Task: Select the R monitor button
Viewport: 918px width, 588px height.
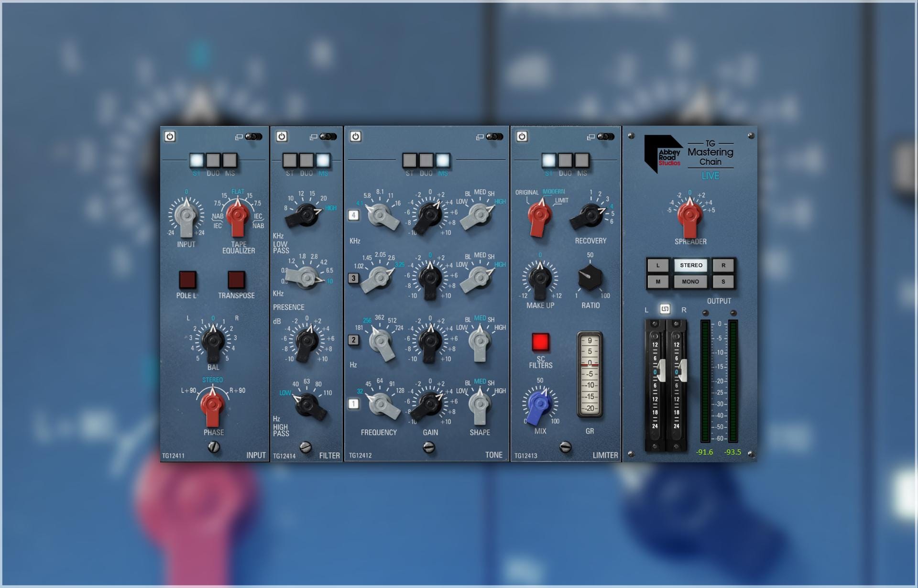Action: tap(723, 265)
